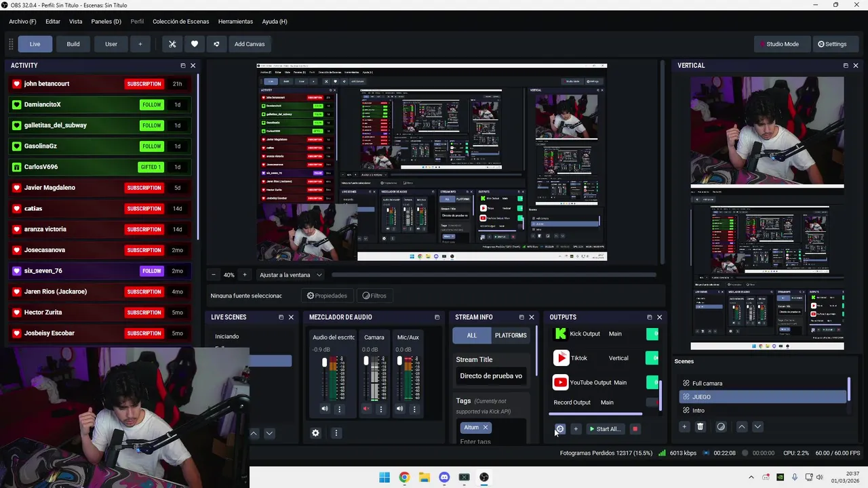Open scene filters circle icon
The width and height of the screenshot is (868, 488).
pos(721,426)
